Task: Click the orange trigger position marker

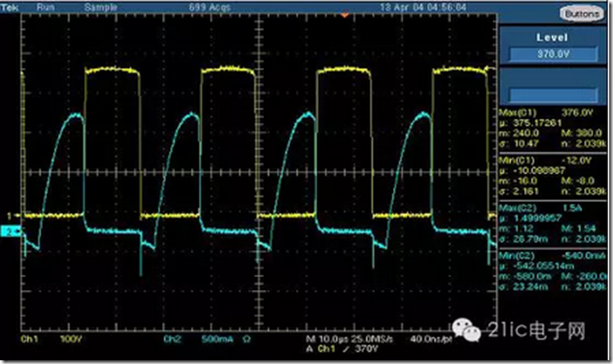Action: point(344,15)
